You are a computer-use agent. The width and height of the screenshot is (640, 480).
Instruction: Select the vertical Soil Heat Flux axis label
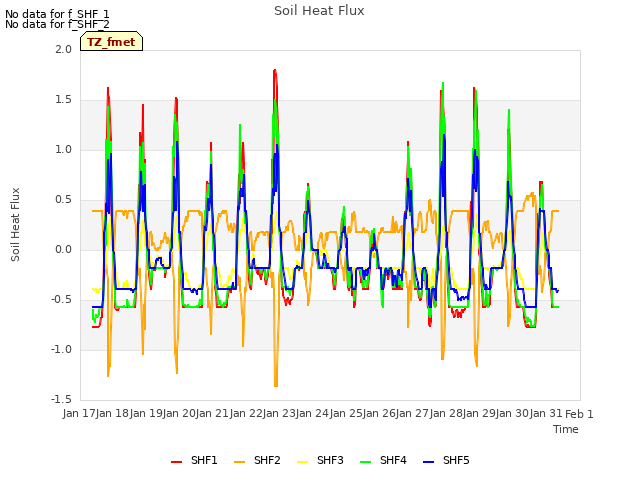[x=15, y=224]
